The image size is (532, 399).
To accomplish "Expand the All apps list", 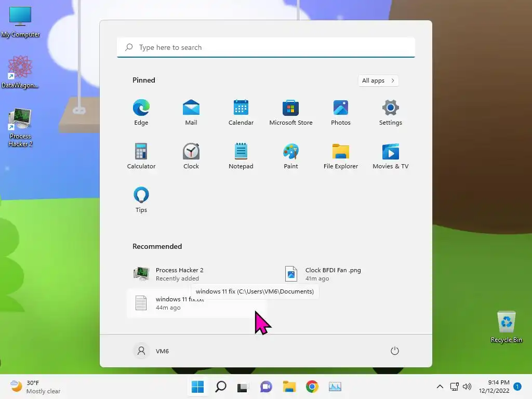I will [x=378, y=81].
